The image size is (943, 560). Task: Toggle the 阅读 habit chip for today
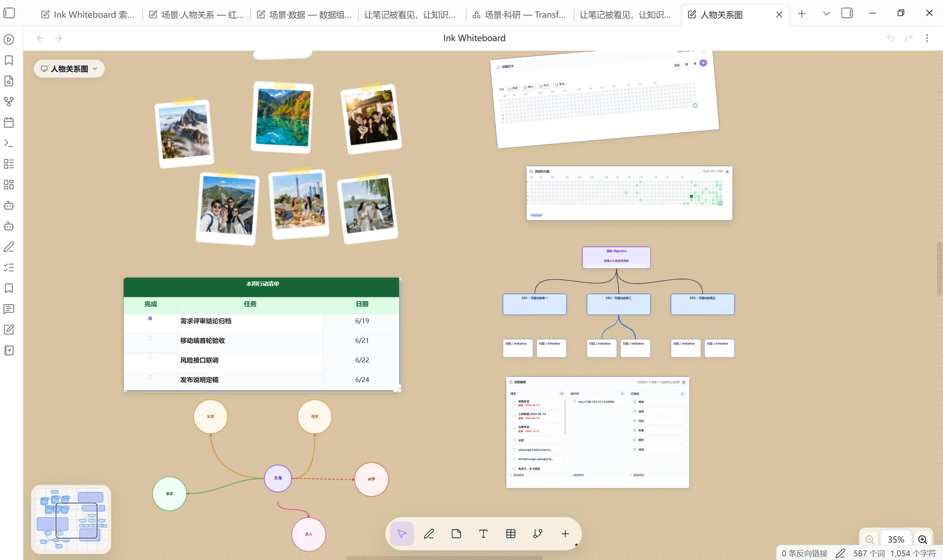(x=513, y=88)
